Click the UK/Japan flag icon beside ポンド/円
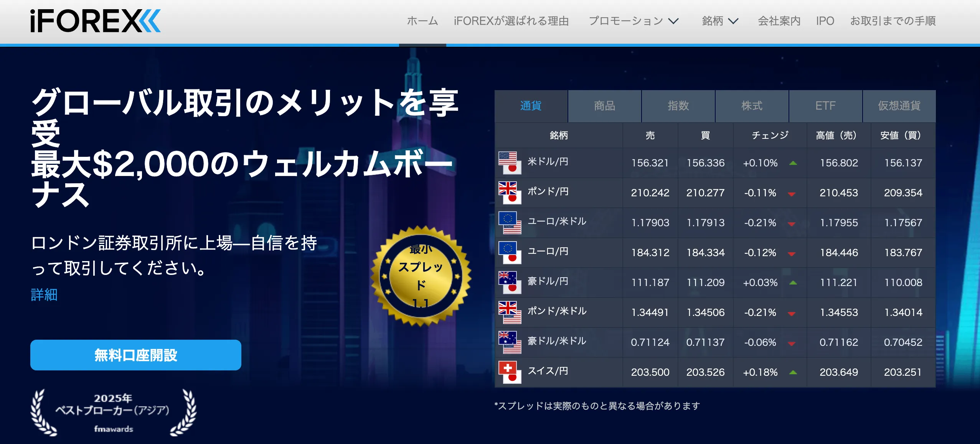This screenshot has width=980, height=444. [x=510, y=192]
